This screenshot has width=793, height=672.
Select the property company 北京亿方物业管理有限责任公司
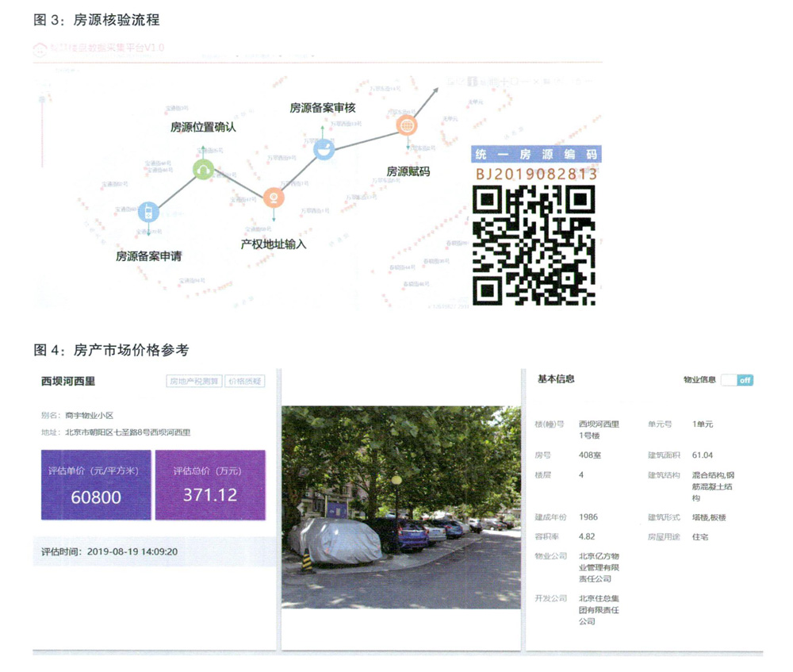pyautogui.click(x=599, y=567)
